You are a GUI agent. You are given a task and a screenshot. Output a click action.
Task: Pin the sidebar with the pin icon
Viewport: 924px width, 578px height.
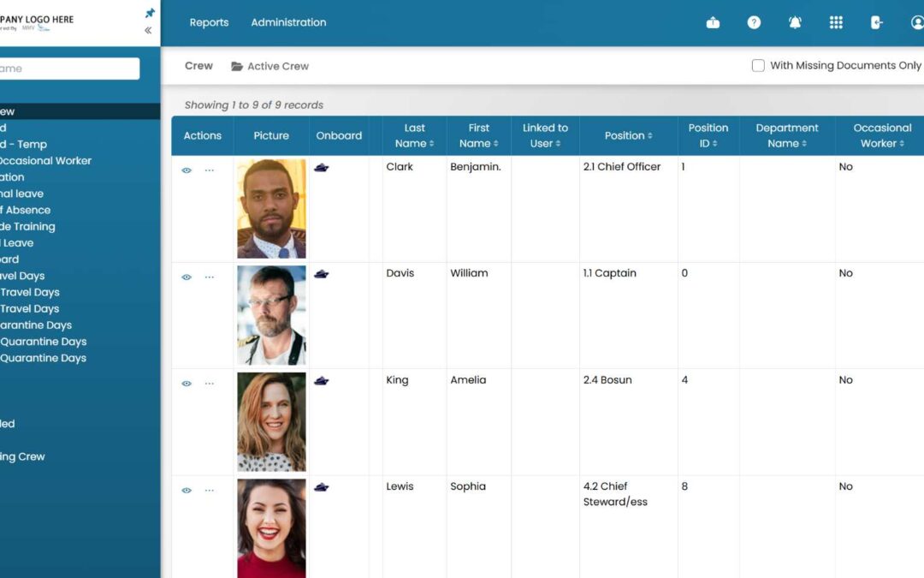pos(150,13)
